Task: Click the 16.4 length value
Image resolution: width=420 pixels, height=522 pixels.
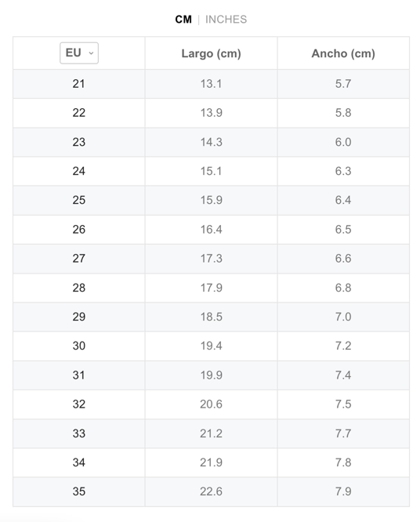Action: coord(211,230)
